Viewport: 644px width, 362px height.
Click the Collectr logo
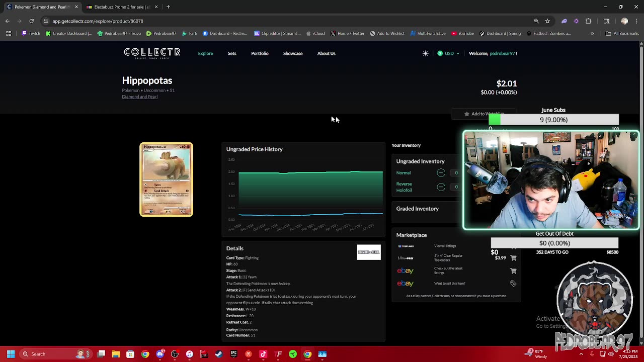point(152,53)
